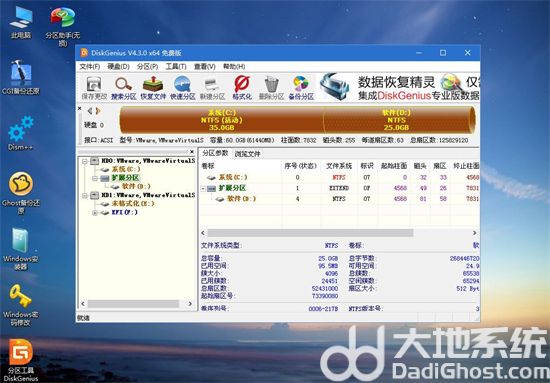Click the 搜索分区 magnifier icon
The height and width of the screenshot is (383, 550).
click(123, 88)
